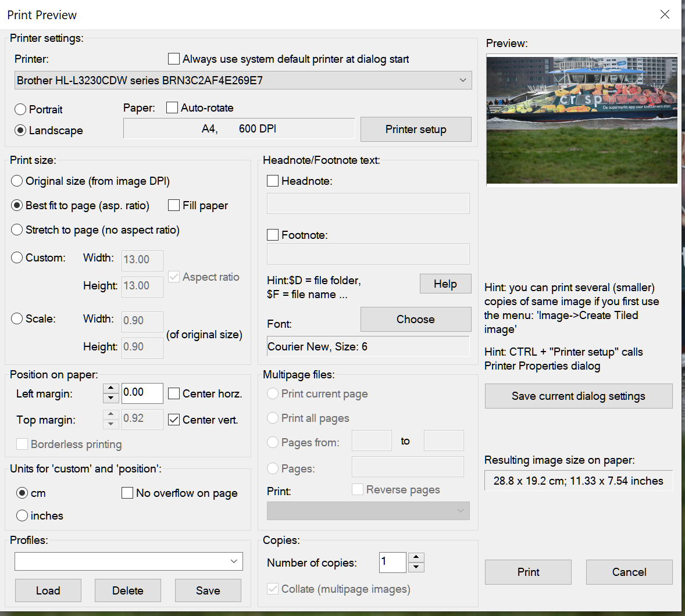Viewport: 685px width, 616px height.
Task: Expand the Profiles dropdown list
Action: coord(233,561)
